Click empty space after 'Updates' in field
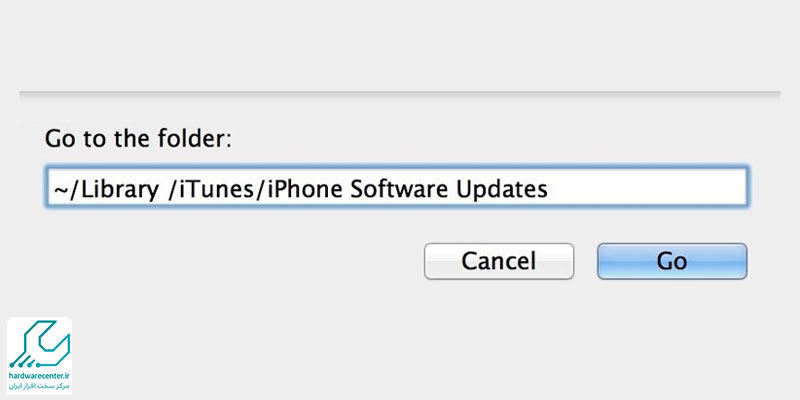 click(645, 188)
